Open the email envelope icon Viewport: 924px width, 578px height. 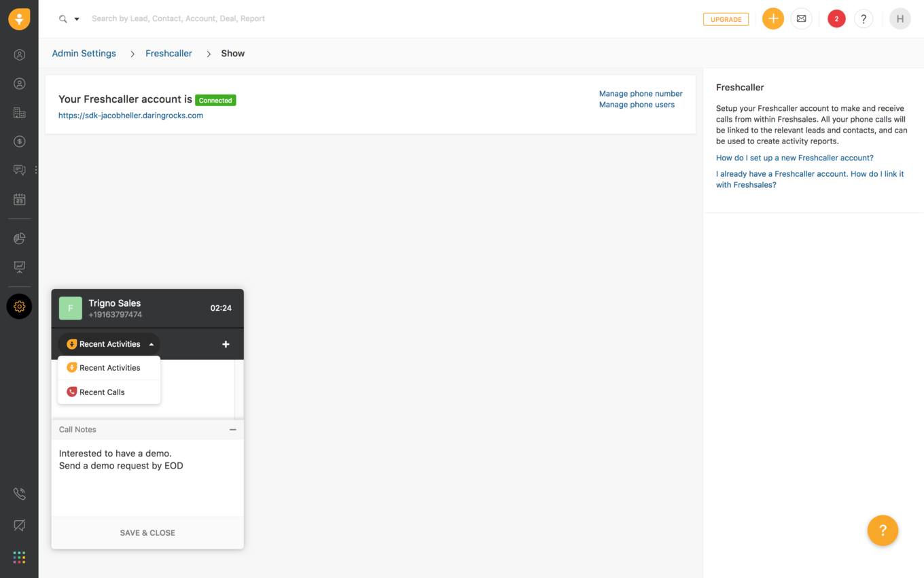pyautogui.click(x=802, y=19)
